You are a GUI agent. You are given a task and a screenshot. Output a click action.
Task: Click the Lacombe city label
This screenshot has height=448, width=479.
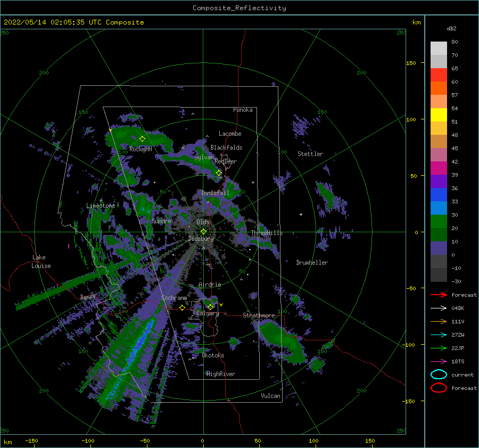tap(230, 134)
